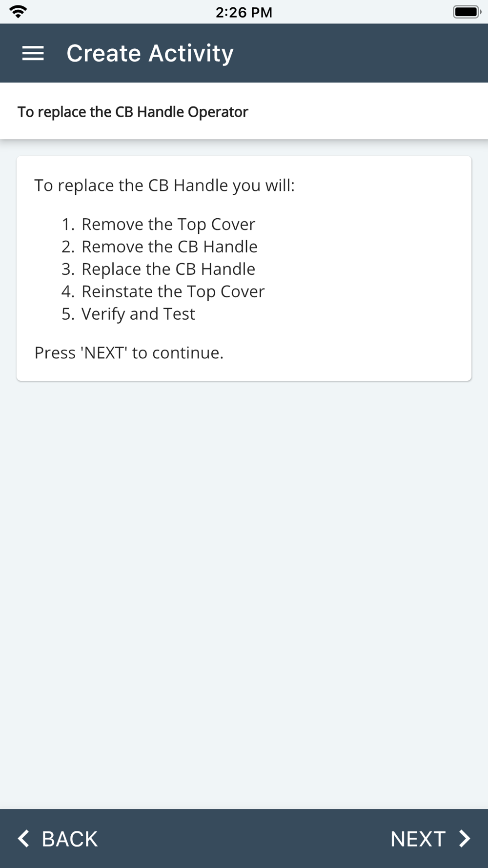Tap the 'Press NEXT to continue' text
Image resolution: width=488 pixels, height=868 pixels.
pos(129,352)
